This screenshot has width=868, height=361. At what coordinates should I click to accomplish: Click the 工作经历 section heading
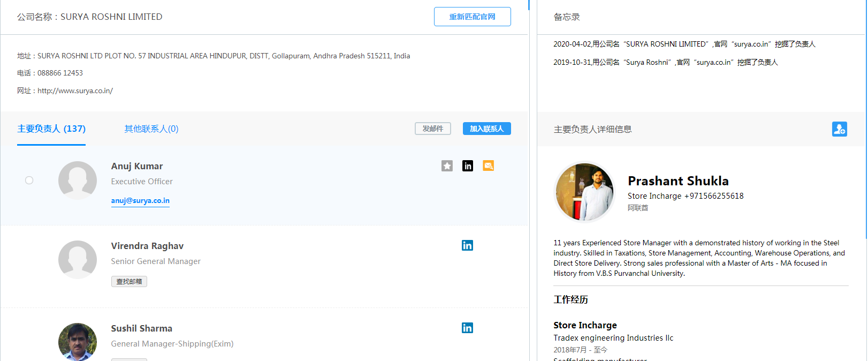[570, 299]
